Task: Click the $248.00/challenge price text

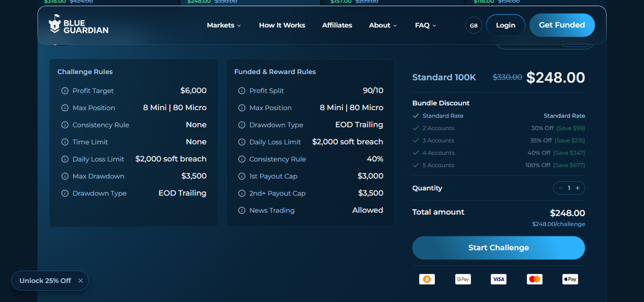Action: point(559,224)
